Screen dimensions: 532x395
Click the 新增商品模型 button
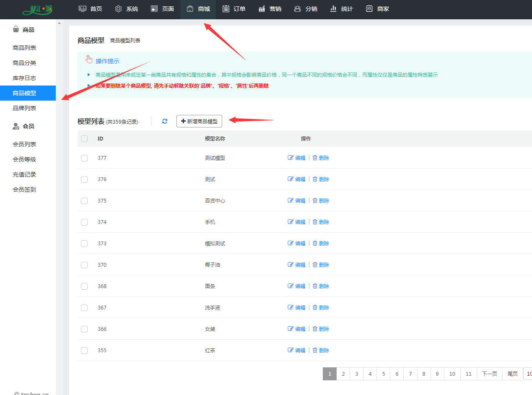tap(199, 121)
